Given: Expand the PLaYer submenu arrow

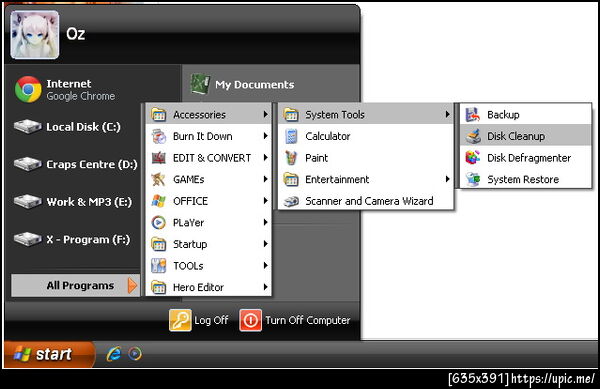Looking at the screenshot, I should (x=265, y=222).
